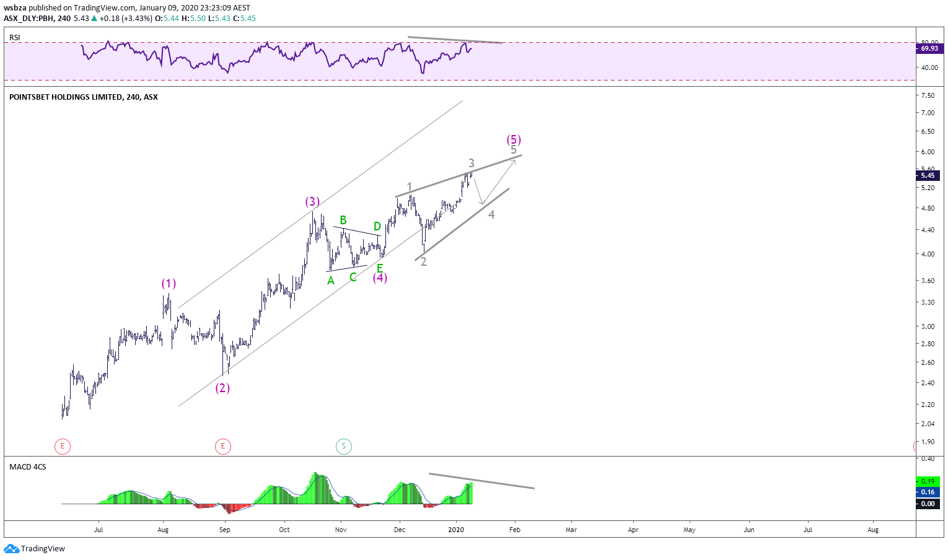Viewport: 948px width, 560px height.
Task: Select the MACD 4CS indicator title
Action: [28, 466]
